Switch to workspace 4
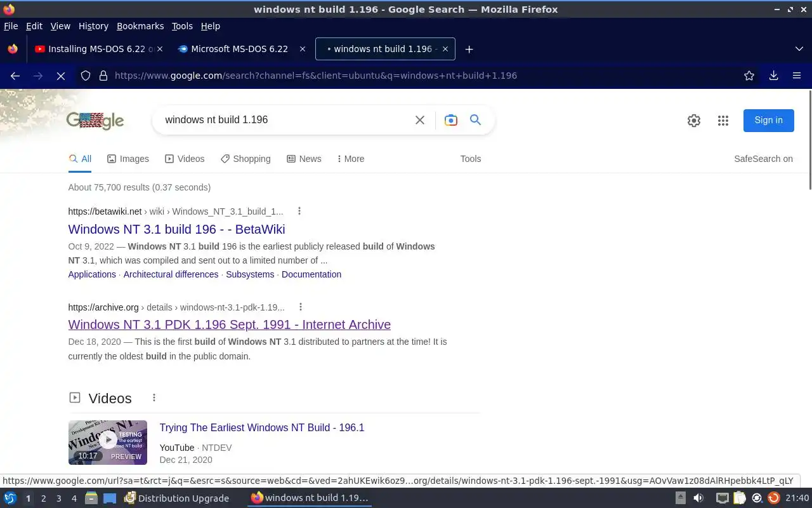The height and width of the screenshot is (508, 812). click(74, 498)
